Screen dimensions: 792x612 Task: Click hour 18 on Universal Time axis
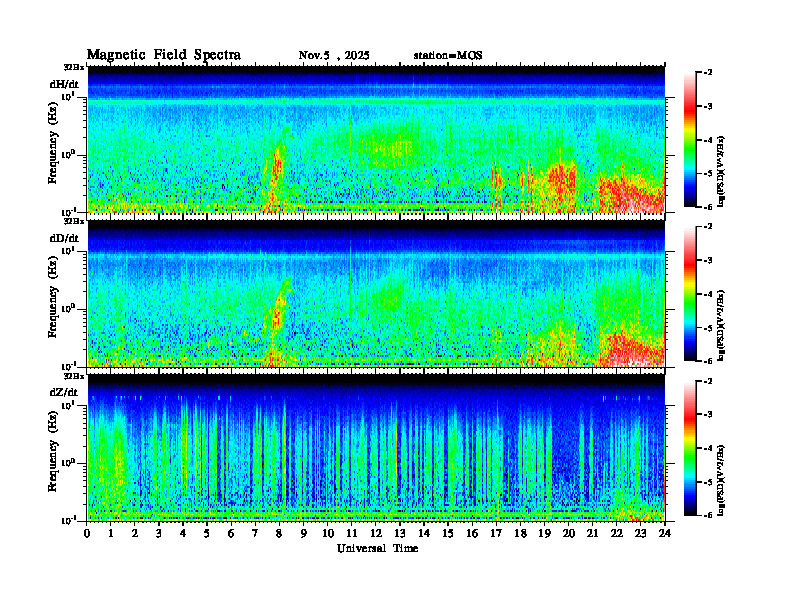[x=520, y=533]
